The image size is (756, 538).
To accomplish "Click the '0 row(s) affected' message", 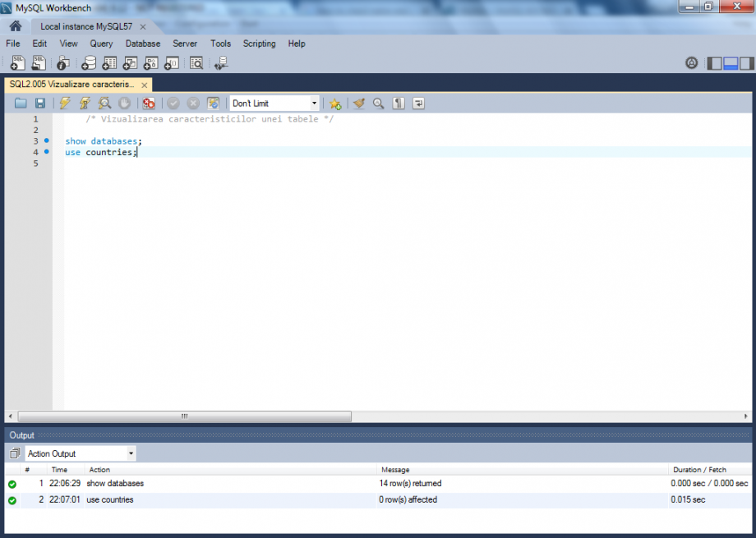I will click(x=408, y=500).
